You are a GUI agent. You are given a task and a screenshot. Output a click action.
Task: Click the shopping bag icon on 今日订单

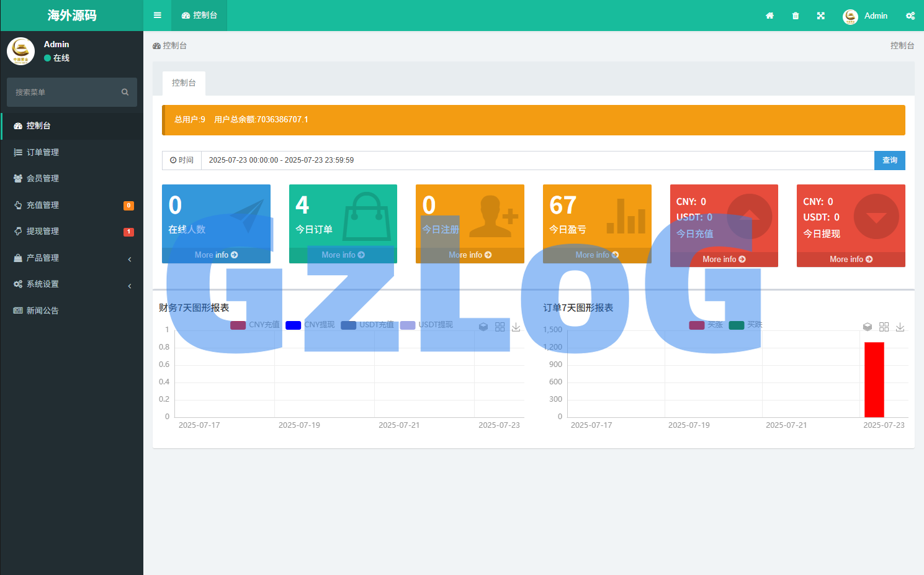[367, 216]
